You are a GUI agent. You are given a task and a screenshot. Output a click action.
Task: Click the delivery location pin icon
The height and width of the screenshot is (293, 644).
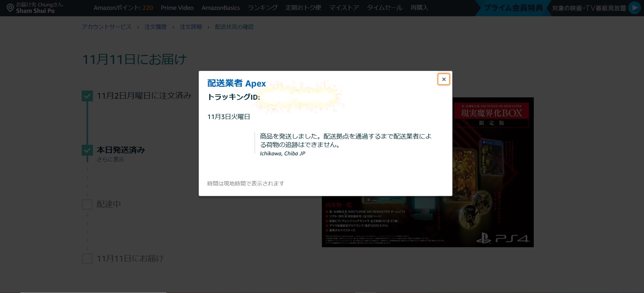click(10, 8)
